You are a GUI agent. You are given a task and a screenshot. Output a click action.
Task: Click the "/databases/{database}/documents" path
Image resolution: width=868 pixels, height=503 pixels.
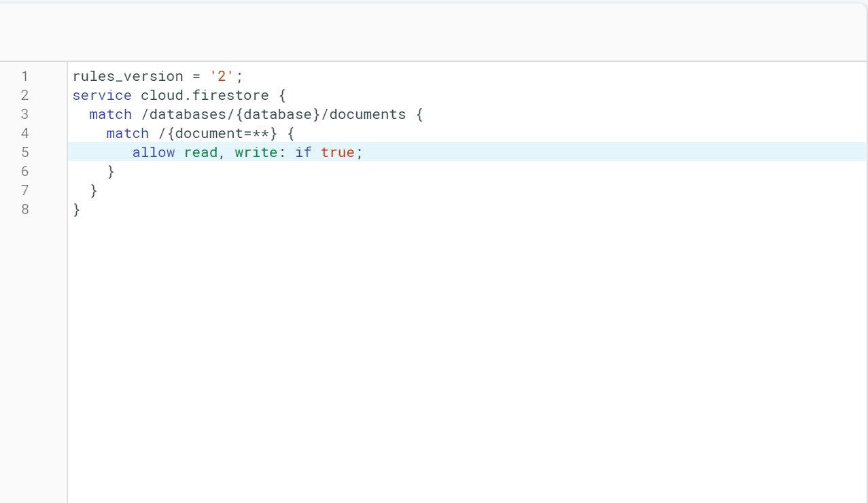(x=273, y=114)
